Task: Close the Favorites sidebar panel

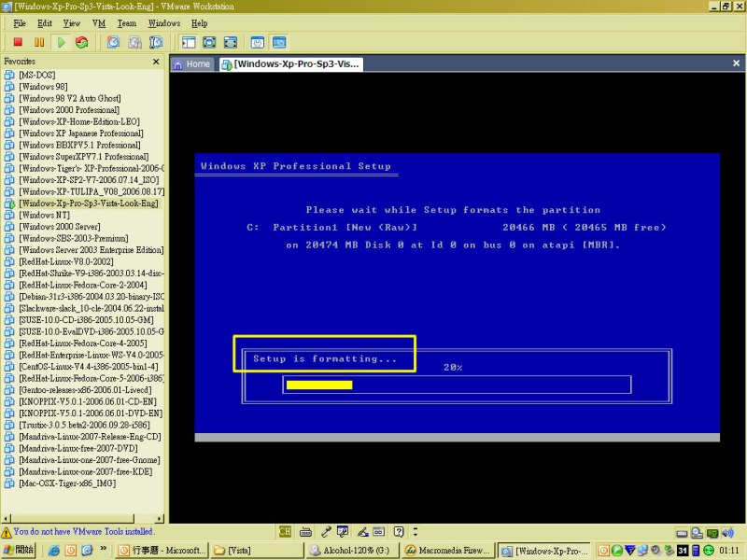Action: 156,62
